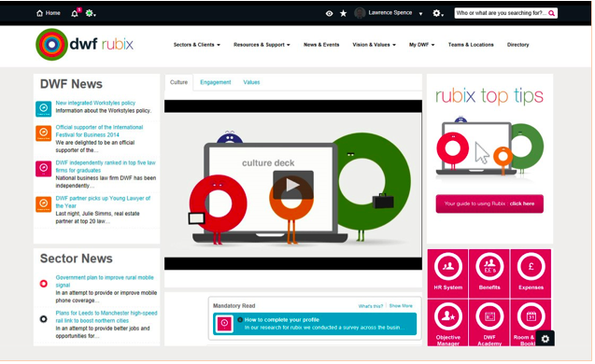Click What's this? link in Mandatory Read

[x=370, y=306]
